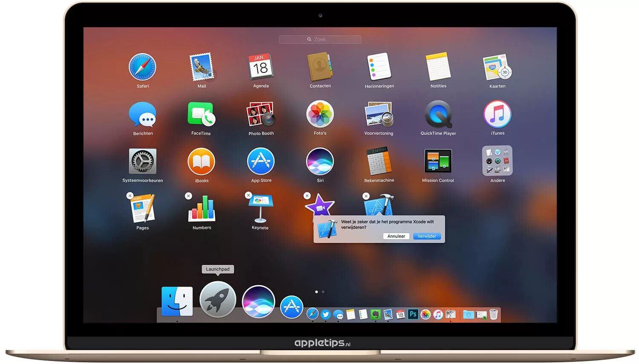Open the Andere folder

(497, 161)
